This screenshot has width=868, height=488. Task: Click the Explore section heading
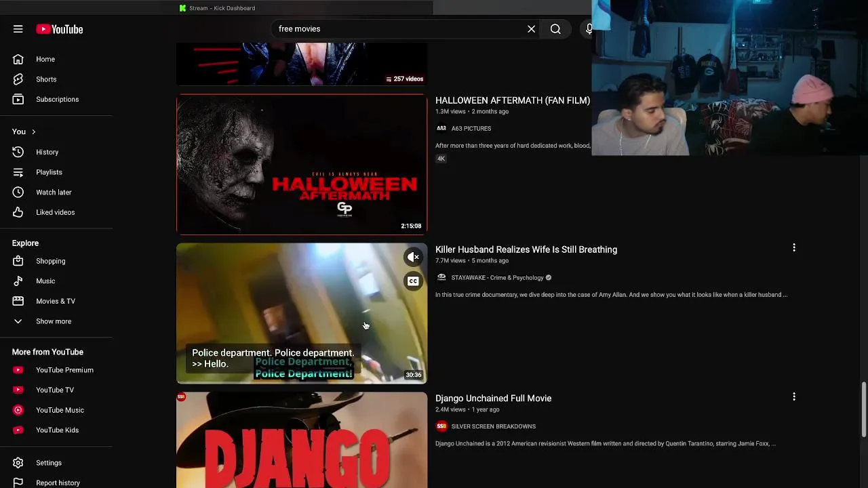click(25, 243)
